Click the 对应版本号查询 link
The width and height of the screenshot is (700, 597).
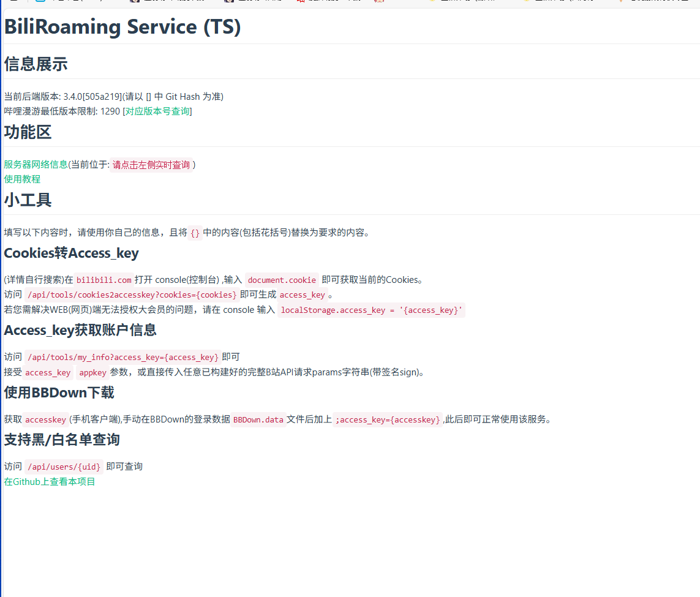pyautogui.click(x=158, y=111)
